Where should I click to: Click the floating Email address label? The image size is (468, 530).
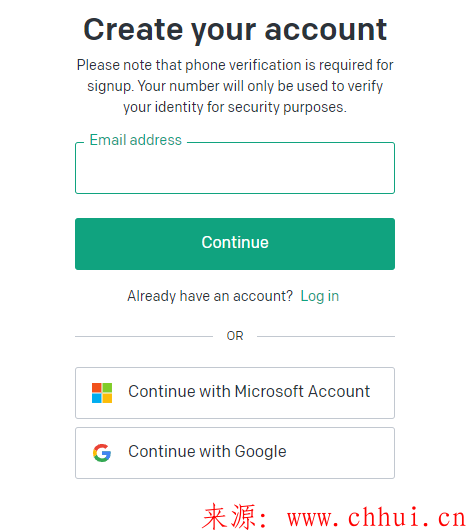point(136,140)
